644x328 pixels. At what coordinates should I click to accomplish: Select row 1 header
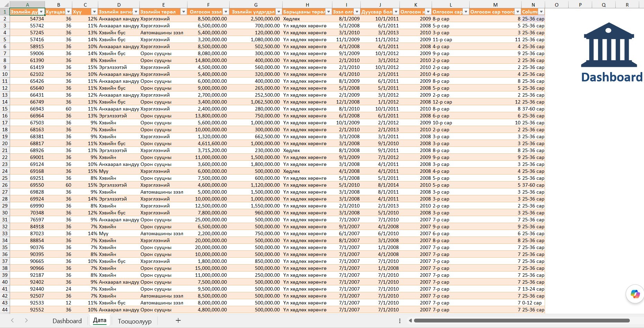click(5, 12)
